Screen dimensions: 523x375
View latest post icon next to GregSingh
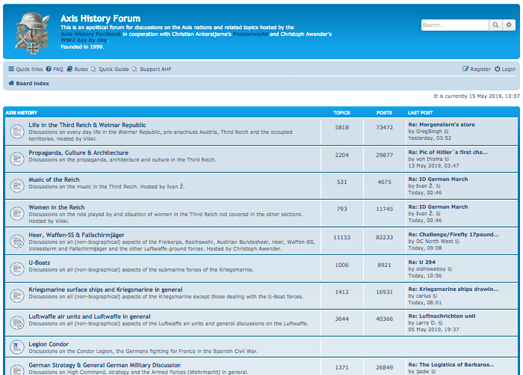(x=446, y=131)
